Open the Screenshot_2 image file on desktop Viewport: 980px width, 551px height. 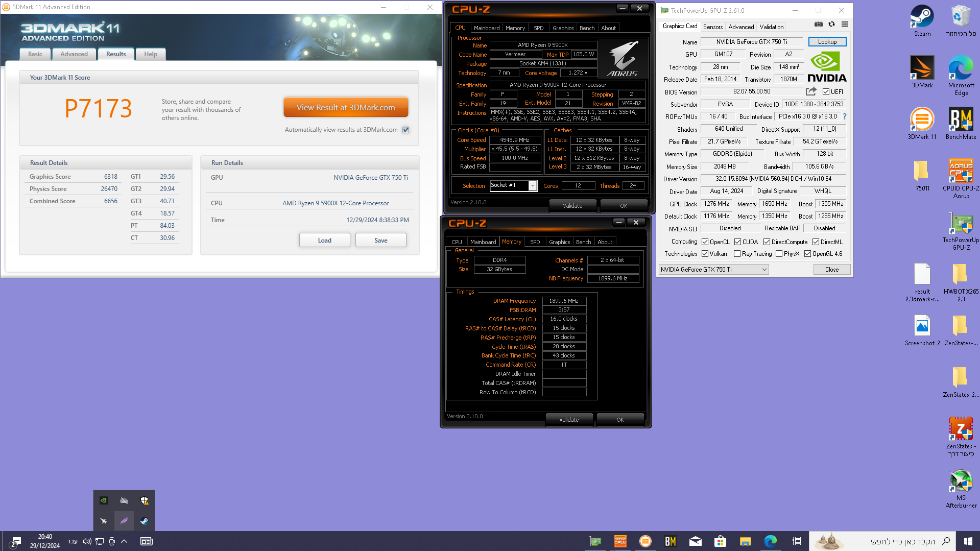tap(922, 330)
